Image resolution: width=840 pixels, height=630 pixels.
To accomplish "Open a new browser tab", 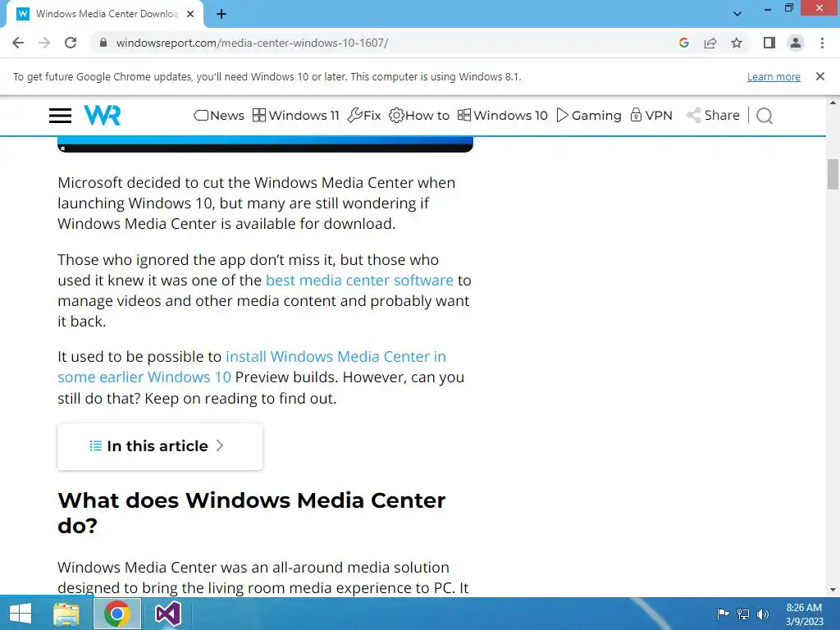I will (221, 15).
